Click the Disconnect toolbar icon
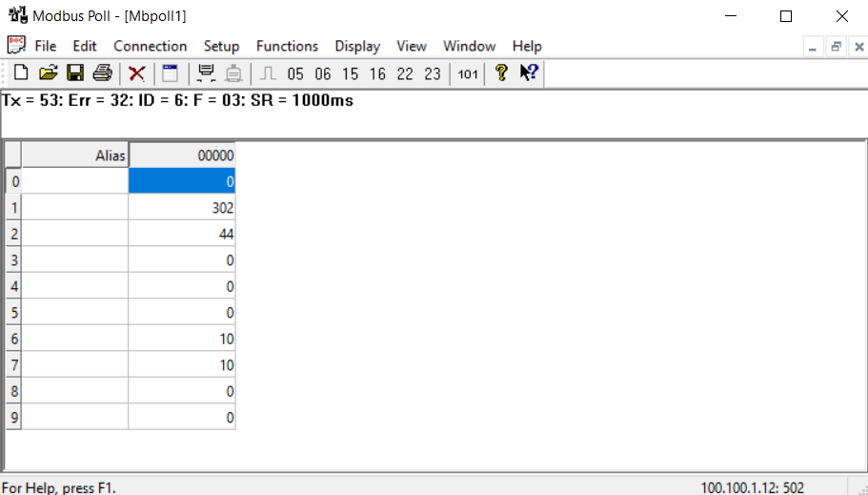This screenshot has width=868, height=495. click(233, 73)
